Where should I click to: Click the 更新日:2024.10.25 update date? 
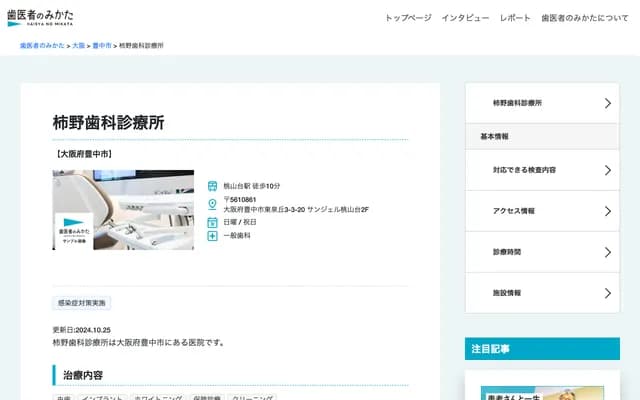coord(82,330)
